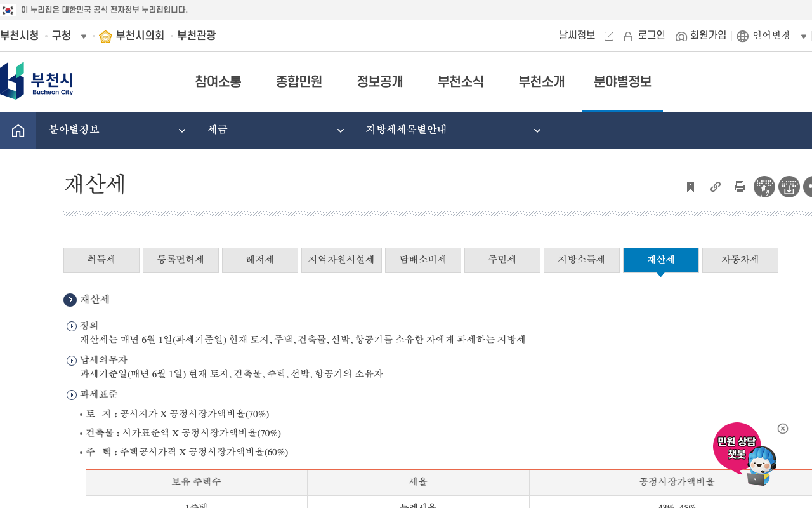The height and width of the screenshot is (508, 812).
Task: Open the 참여소통 main menu
Action: pyautogui.click(x=218, y=81)
